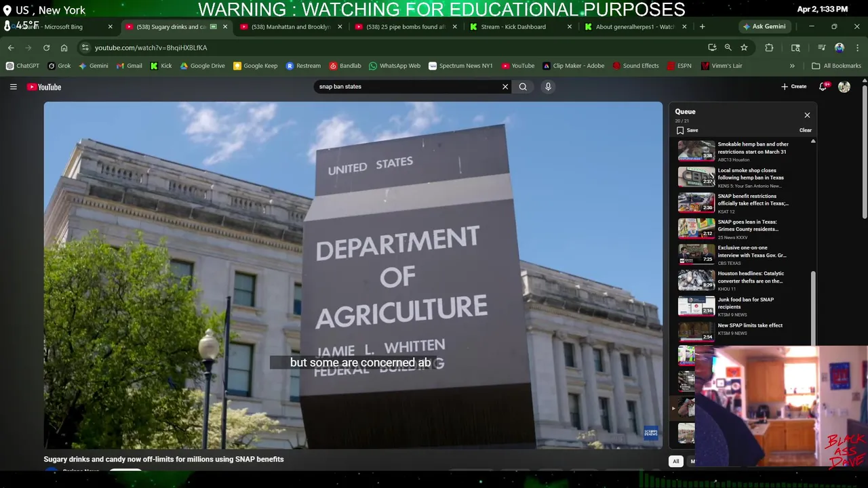The width and height of the screenshot is (868, 488).
Task: Open the Kick bookmark
Action: [x=161, y=66]
